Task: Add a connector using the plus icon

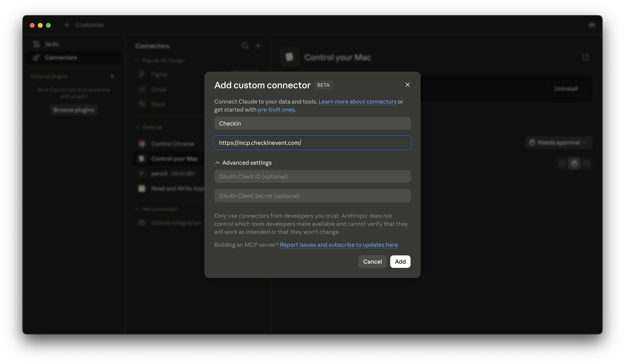Action: click(x=258, y=46)
